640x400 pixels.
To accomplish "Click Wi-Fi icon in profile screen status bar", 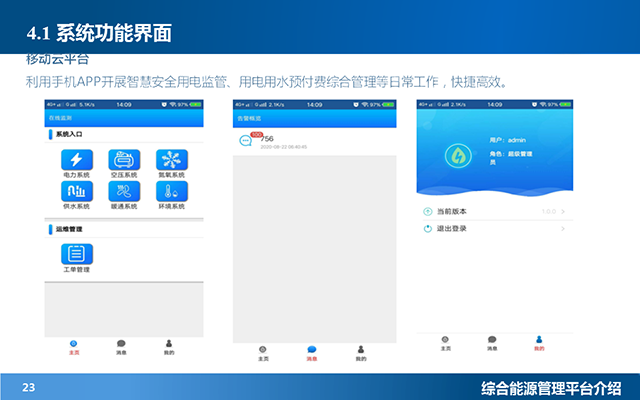I will point(543,105).
